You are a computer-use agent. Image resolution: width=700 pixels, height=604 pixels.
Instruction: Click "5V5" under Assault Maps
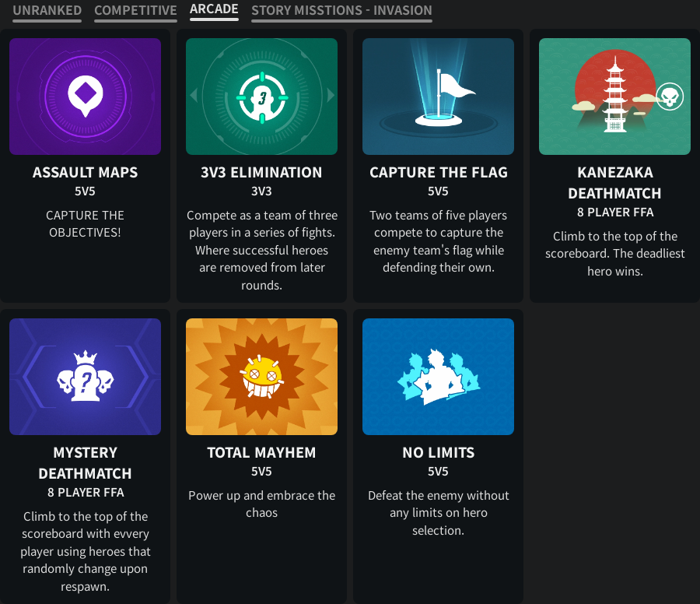(x=86, y=191)
